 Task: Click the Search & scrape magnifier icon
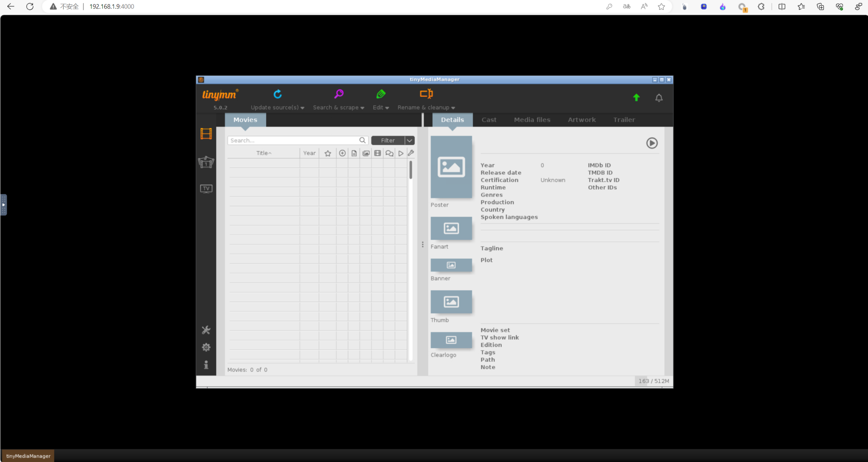click(339, 94)
